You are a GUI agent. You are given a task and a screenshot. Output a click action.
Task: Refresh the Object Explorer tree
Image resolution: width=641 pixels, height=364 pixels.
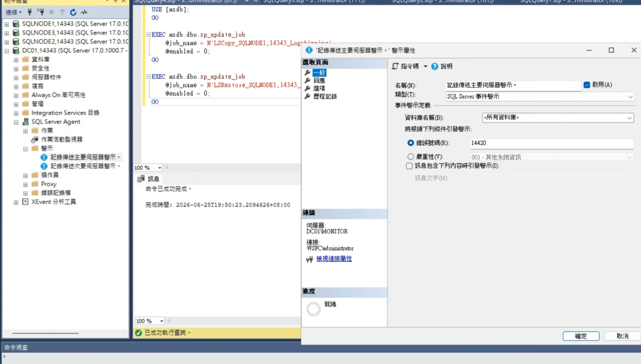[73, 13]
